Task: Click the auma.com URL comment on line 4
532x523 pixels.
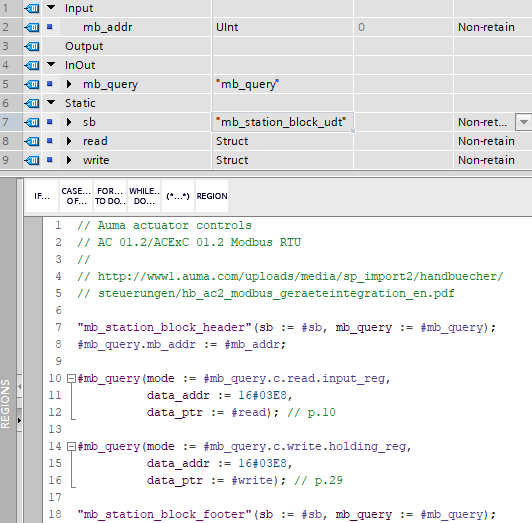Action: [290, 277]
